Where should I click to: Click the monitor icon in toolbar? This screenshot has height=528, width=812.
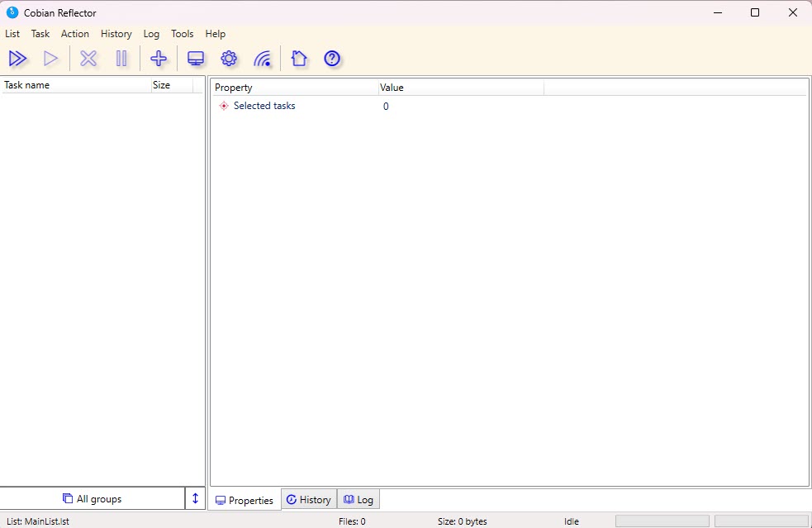tap(196, 59)
